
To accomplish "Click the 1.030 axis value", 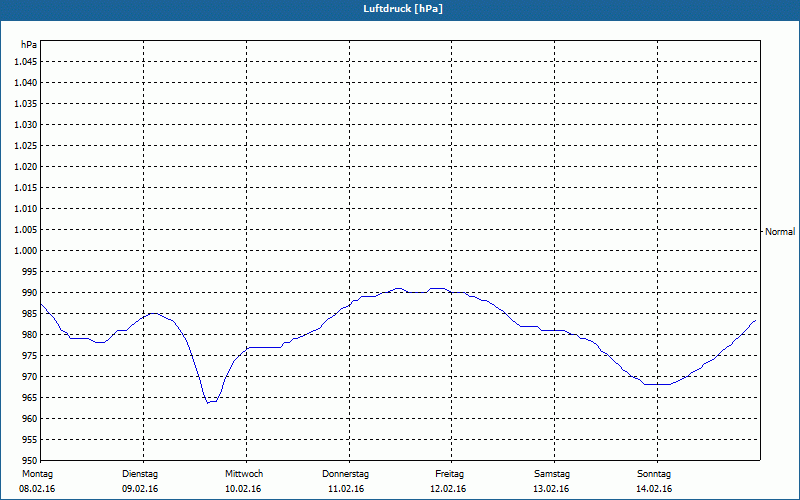I will [x=26, y=124].
